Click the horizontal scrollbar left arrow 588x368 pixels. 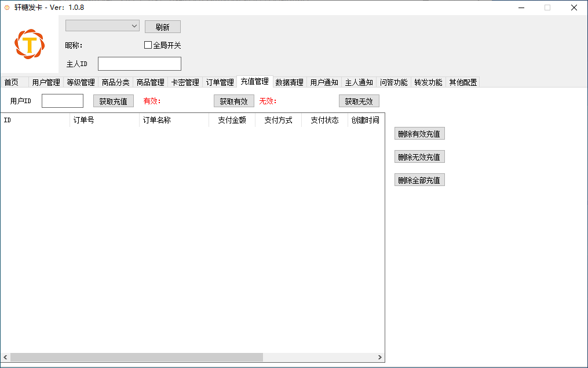[5, 357]
